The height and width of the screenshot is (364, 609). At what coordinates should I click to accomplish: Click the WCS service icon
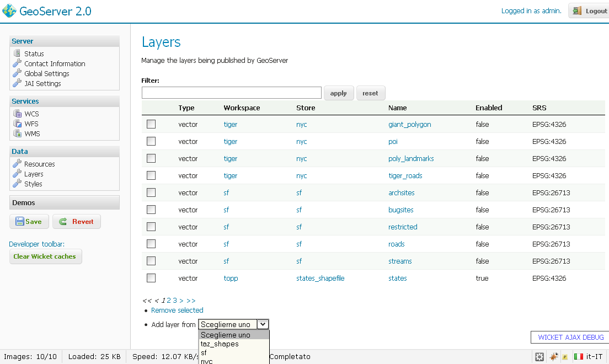[x=18, y=114]
